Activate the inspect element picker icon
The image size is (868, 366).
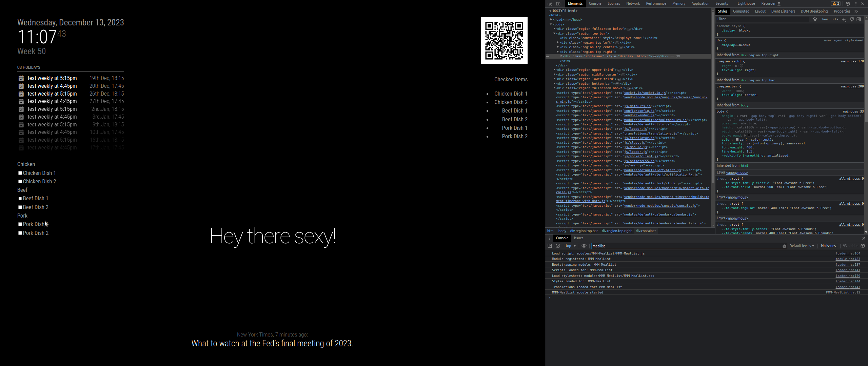tap(550, 4)
